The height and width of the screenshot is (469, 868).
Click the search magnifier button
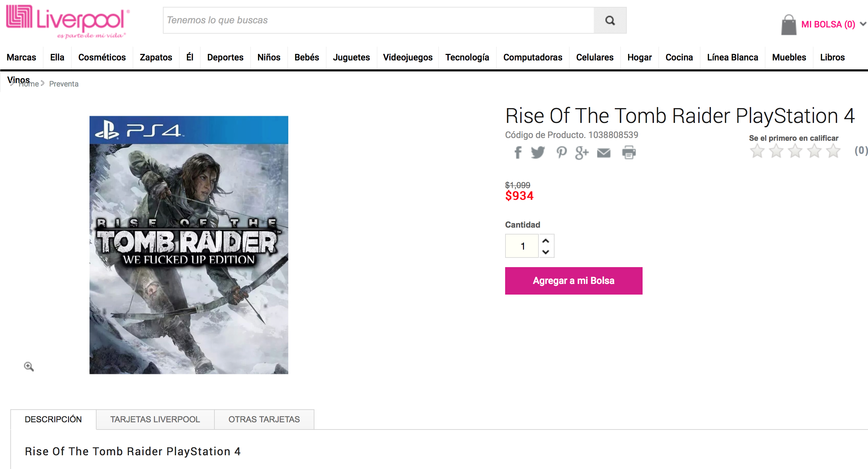coord(610,20)
